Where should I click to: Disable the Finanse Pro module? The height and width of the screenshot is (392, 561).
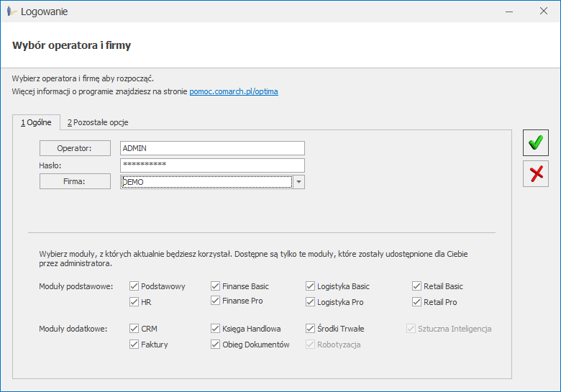coord(216,301)
